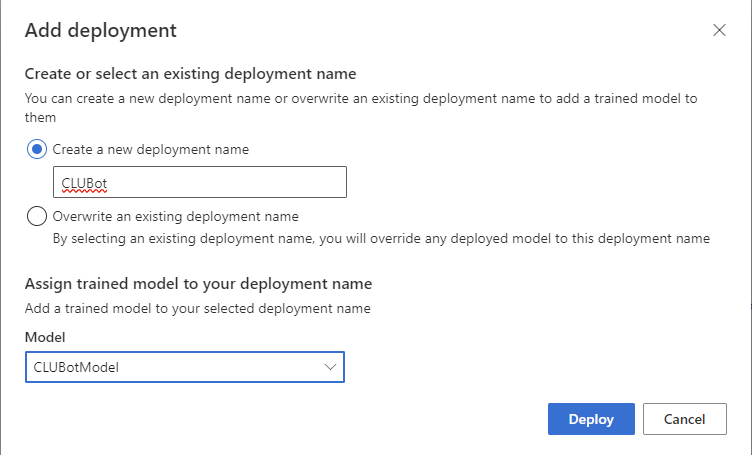Click the deployment name field containing CLUBot

(200, 182)
